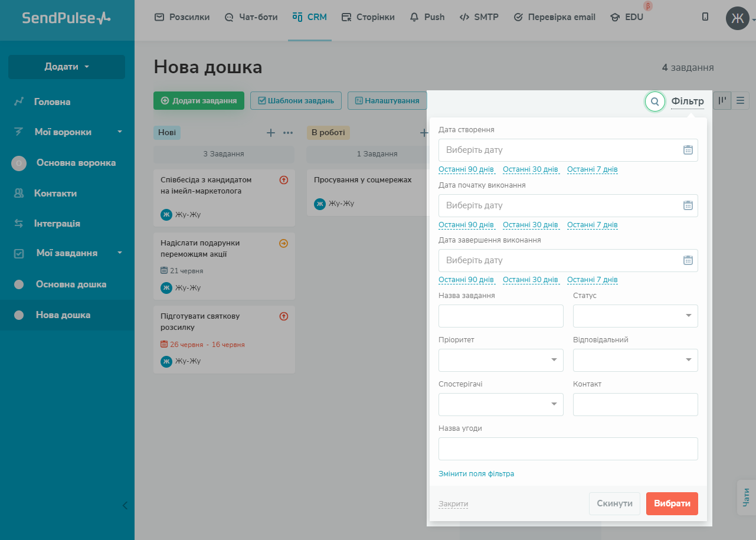This screenshot has width=756, height=540.
Task: Open the Пріоритет dropdown
Action: (x=501, y=360)
